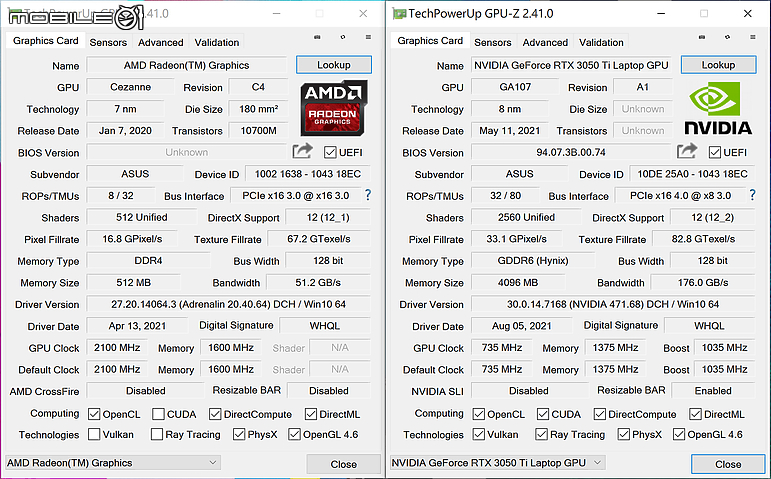Image resolution: width=771 pixels, height=479 pixels.
Task: Toggle DirectML checkbox in AMD window
Action: pos(311,414)
